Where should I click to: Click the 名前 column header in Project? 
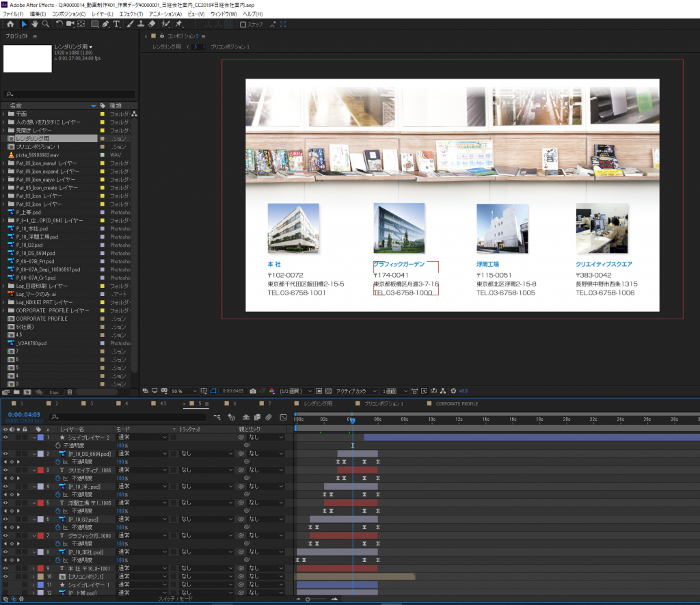(16, 106)
